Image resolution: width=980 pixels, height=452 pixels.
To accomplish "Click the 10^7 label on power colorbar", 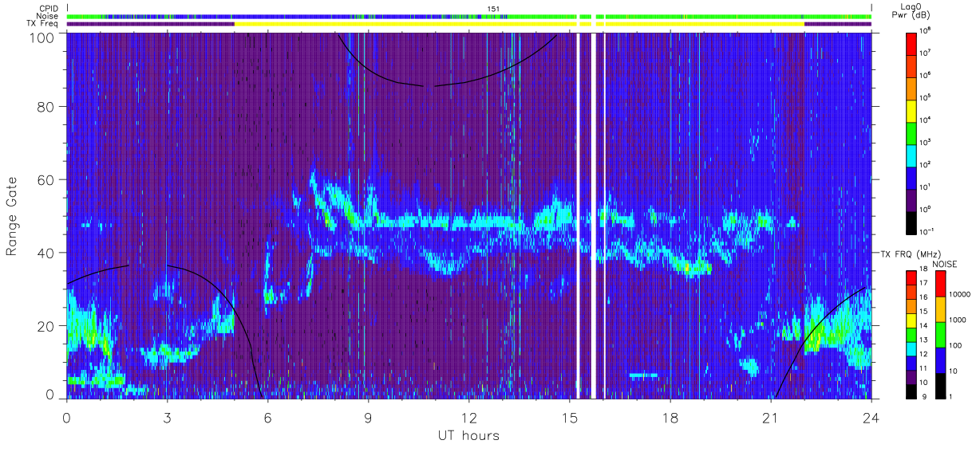I will (924, 53).
